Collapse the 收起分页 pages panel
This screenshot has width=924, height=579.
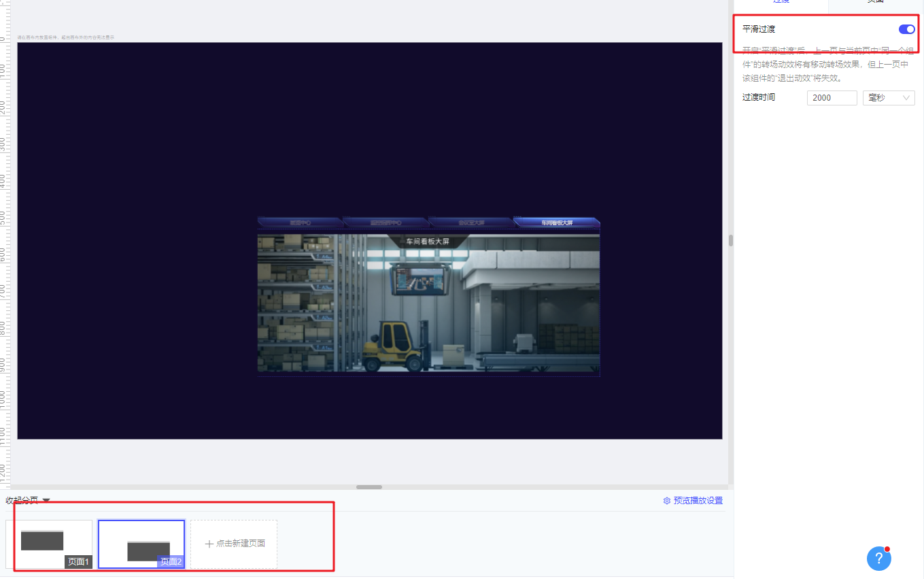point(27,500)
